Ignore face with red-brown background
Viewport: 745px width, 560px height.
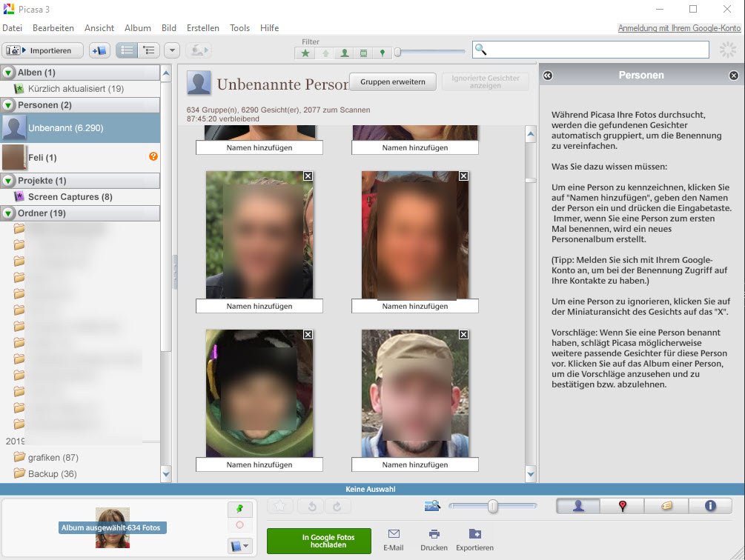tap(464, 176)
